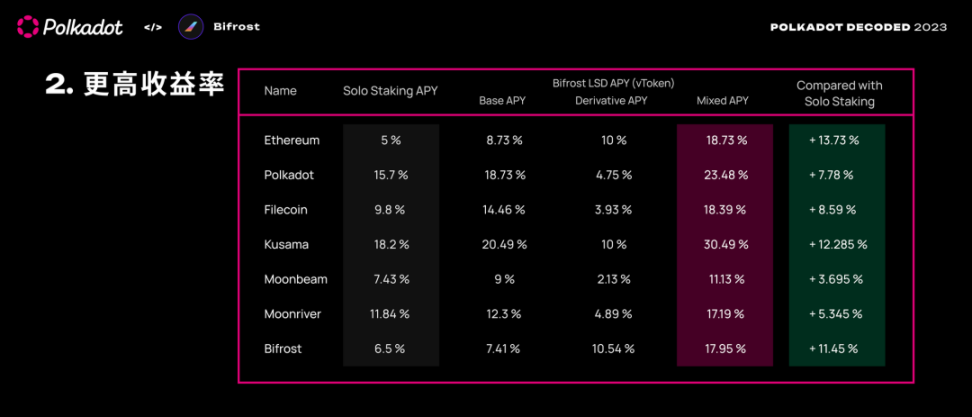Select the Moonriver row name
Viewport: 972px width, 417px height.
[293, 314]
